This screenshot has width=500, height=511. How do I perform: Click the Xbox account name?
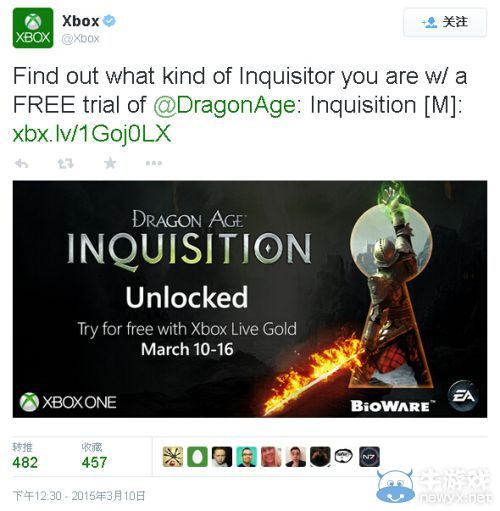[x=81, y=21]
